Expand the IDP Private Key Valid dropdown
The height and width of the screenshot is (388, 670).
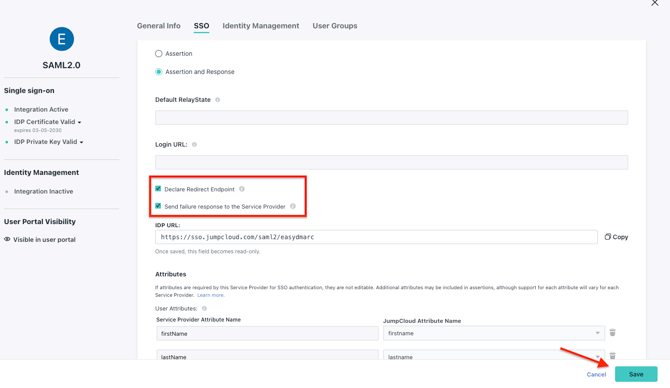[81, 142]
